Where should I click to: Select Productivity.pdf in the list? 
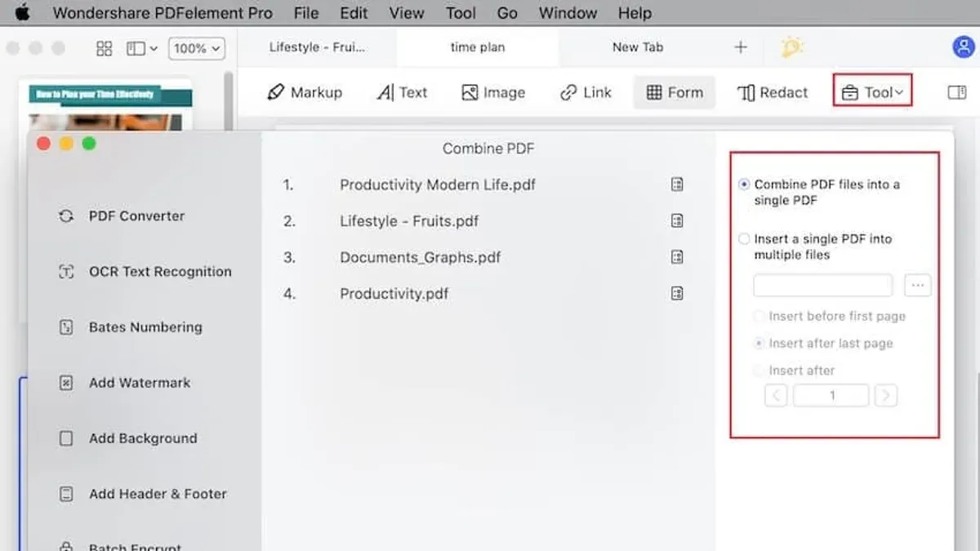394,294
